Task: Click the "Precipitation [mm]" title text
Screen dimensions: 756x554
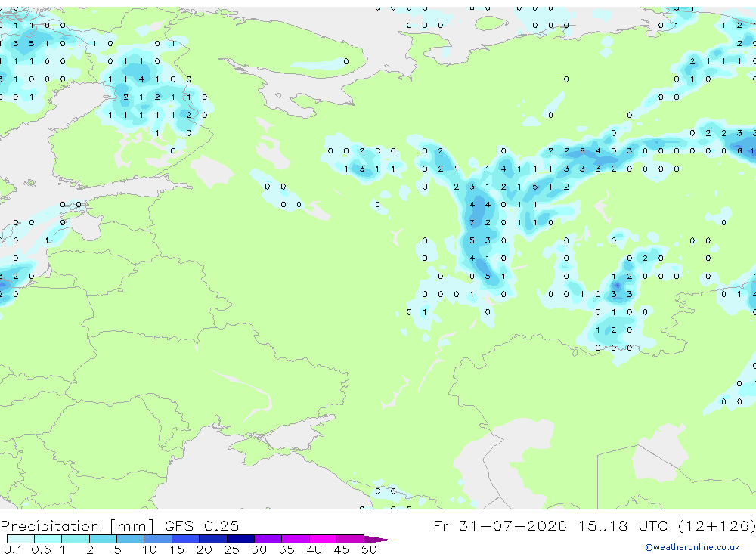Action: [x=77, y=526]
